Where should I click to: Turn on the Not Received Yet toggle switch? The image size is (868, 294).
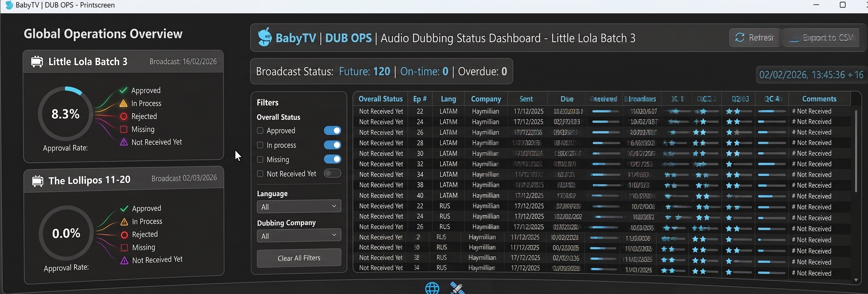pos(333,173)
